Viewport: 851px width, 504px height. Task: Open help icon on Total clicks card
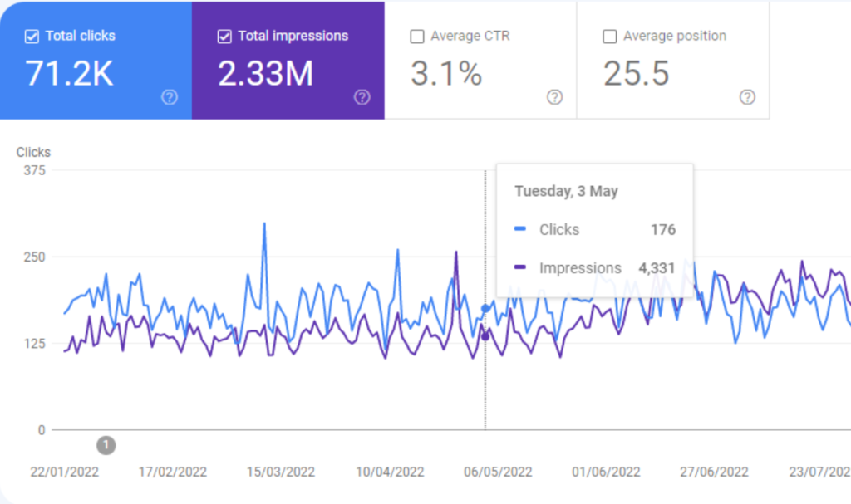pos(170,97)
